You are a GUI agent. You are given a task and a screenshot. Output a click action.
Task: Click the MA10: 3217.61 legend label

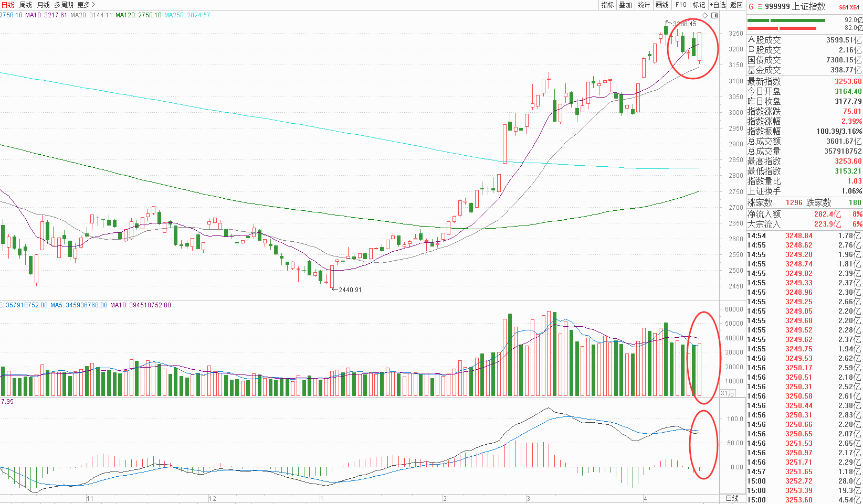(46, 15)
